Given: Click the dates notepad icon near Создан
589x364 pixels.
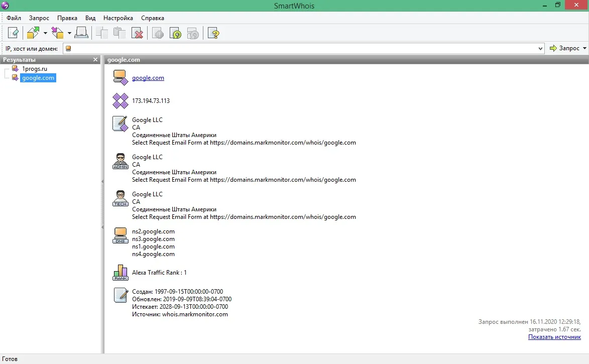Looking at the screenshot, I should tap(121, 295).
